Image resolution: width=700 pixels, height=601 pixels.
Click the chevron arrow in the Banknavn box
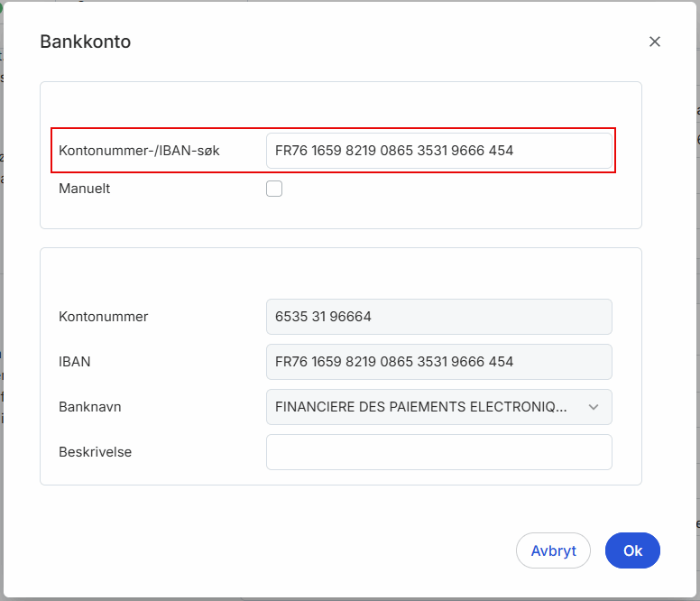coord(594,407)
